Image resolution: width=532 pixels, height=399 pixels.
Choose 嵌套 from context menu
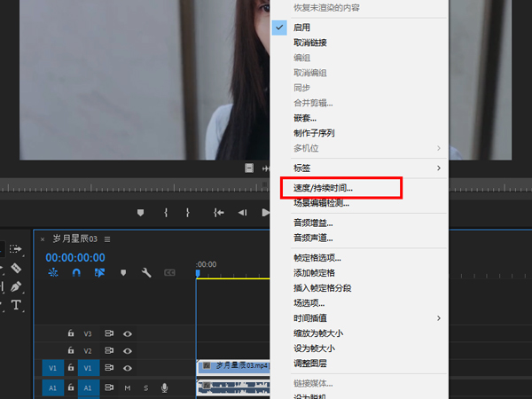click(305, 118)
